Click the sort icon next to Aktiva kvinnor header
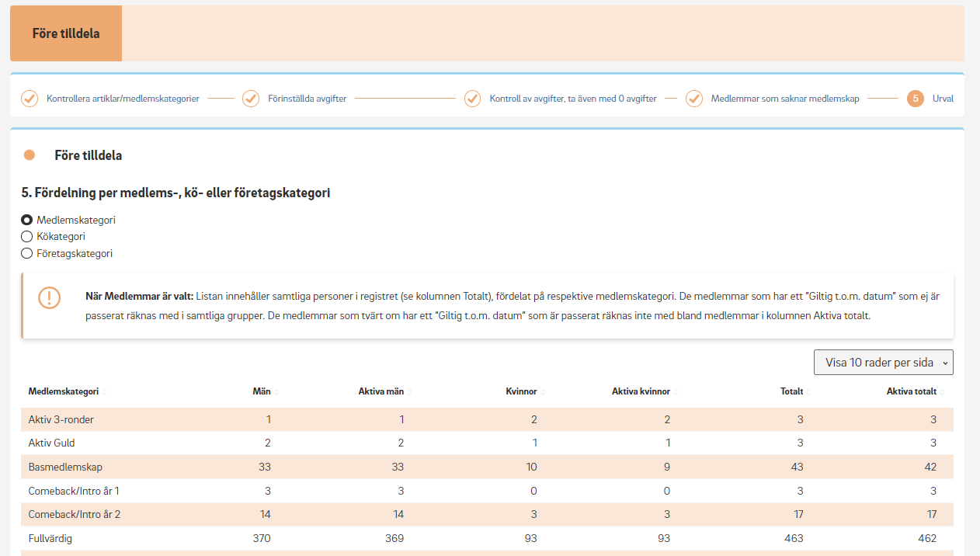Screen dimensions: 980x556 (x=676, y=391)
